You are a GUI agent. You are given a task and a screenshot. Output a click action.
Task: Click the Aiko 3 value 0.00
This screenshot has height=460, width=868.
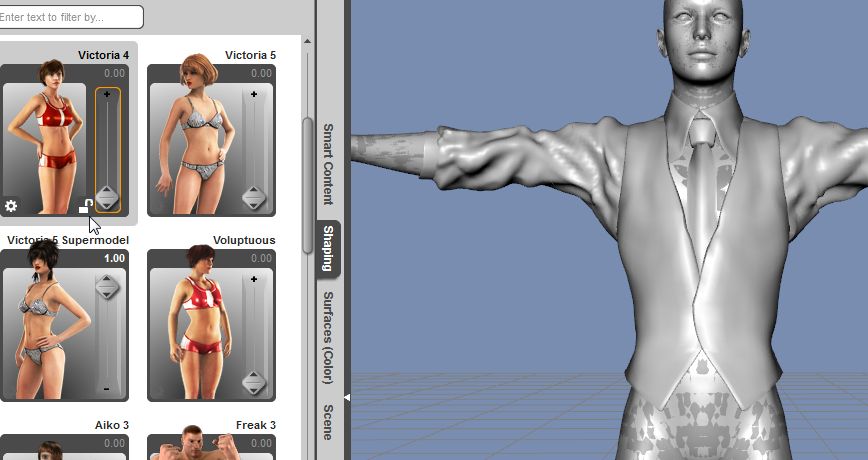click(x=115, y=443)
